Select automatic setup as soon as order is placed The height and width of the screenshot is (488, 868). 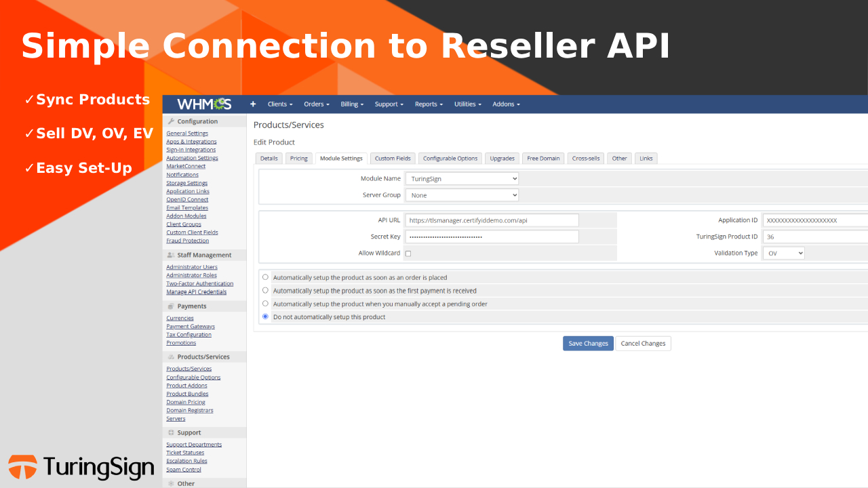[x=265, y=277]
